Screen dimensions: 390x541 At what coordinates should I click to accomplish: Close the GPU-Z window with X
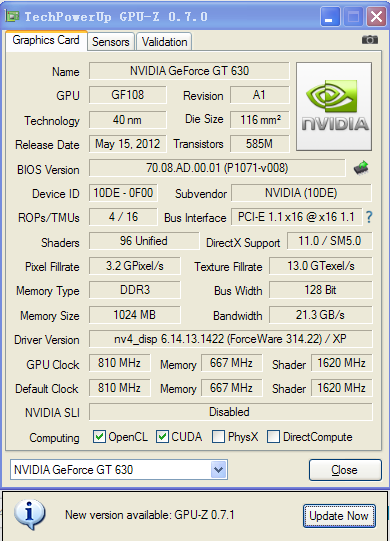coord(376,17)
